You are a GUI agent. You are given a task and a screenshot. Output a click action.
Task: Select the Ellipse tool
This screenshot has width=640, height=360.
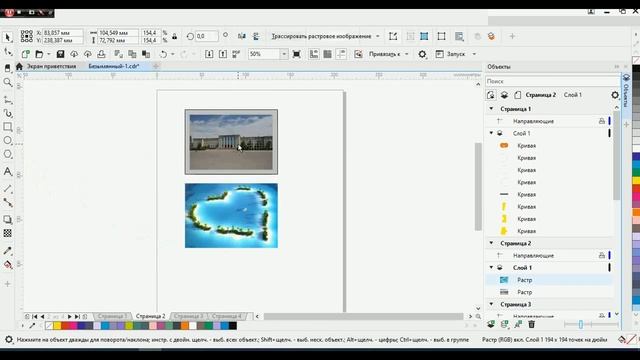coord(7,140)
